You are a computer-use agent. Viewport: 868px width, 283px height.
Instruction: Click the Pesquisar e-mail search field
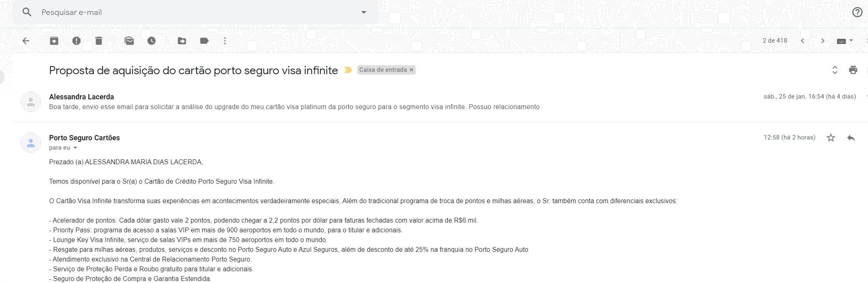[x=195, y=12]
